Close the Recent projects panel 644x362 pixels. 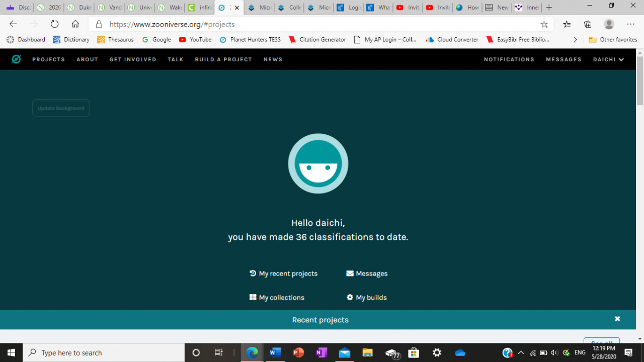617,319
